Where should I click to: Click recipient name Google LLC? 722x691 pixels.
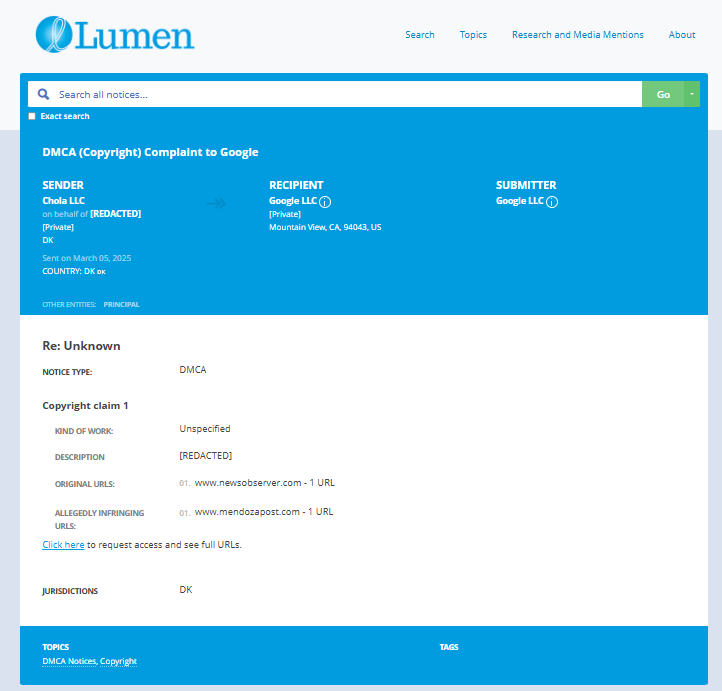293,201
